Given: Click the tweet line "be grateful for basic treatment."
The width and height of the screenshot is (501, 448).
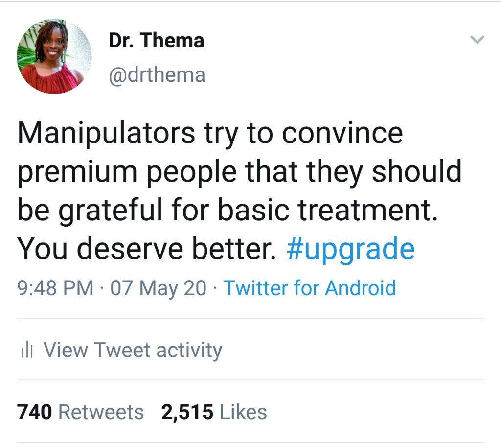Looking at the screenshot, I should coord(227,211).
